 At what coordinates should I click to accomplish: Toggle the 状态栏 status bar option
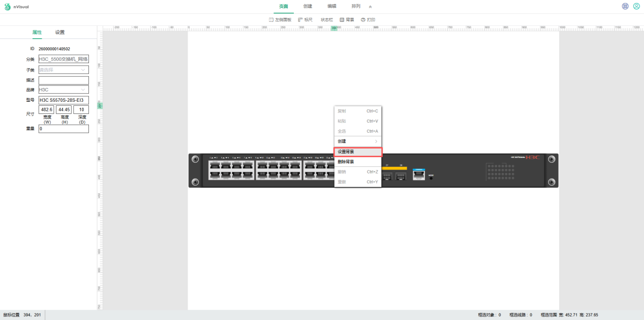[x=326, y=19]
